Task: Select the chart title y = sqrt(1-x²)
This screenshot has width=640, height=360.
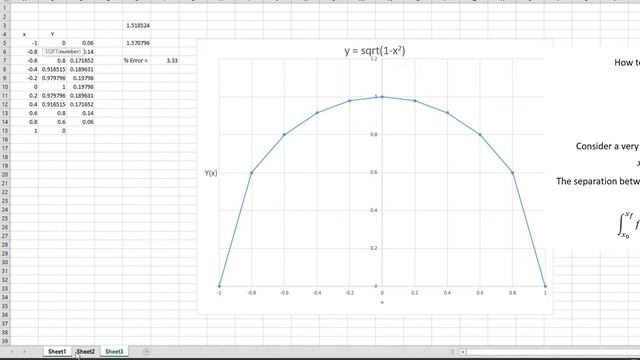Action: click(x=375, y=51)
